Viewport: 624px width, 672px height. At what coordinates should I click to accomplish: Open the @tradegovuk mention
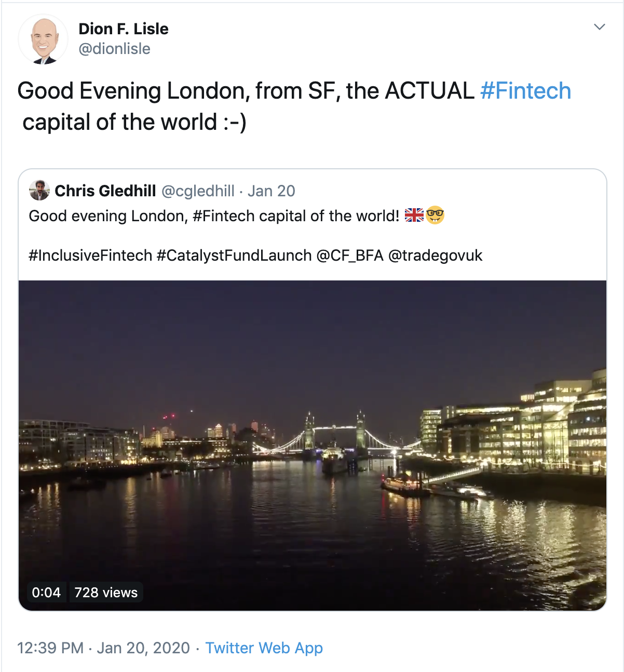435,256
